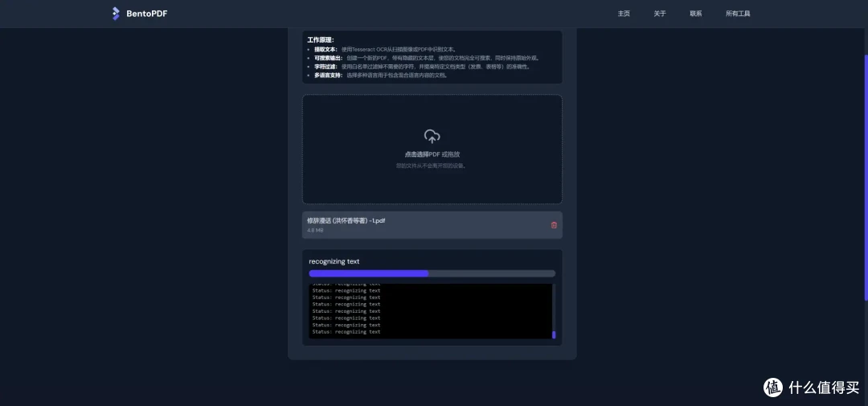Viewport: 868px width, 406px height.
Task: Click the 提取文本 bullet text
Action: (385, 49)
